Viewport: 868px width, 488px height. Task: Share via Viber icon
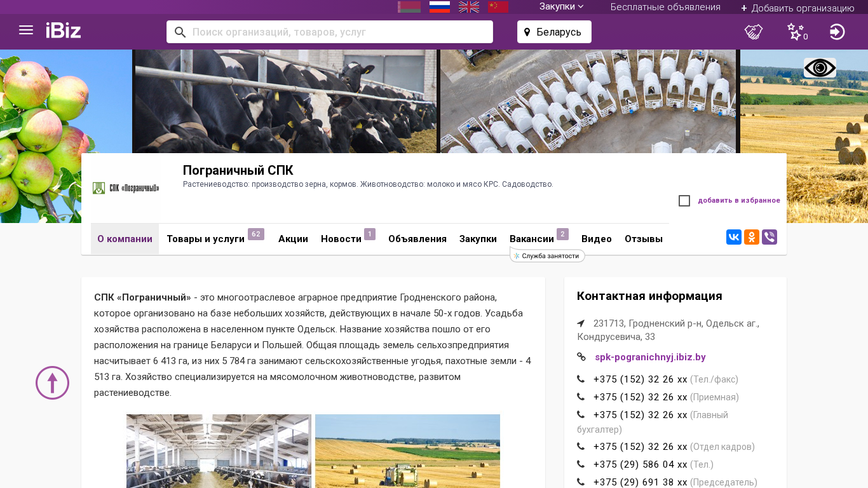tap(770, 237)
